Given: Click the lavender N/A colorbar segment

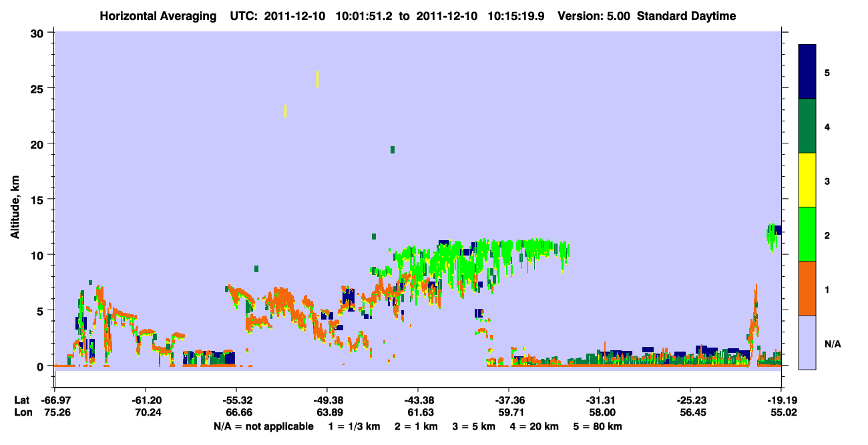Looking at the screenshot, I should pyautogui.click(x=807, y=342).
